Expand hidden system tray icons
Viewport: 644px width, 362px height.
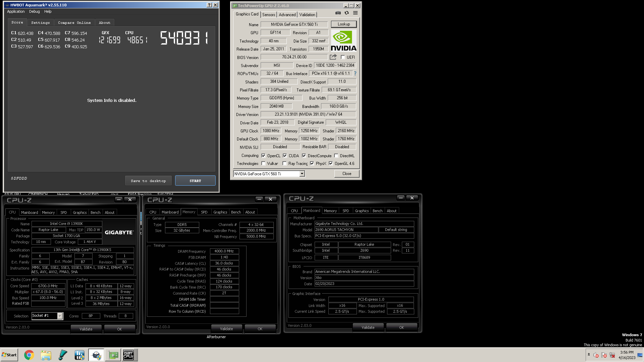click(589, 355)
